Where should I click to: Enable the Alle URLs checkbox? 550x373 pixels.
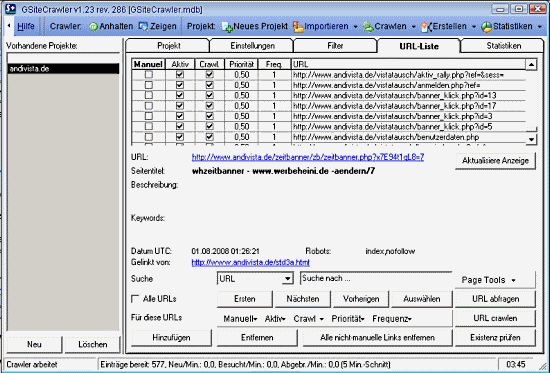[135, 299]
